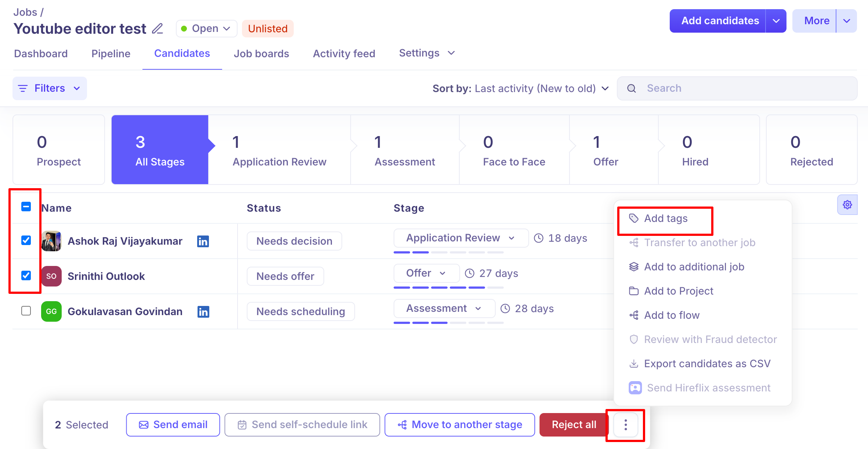
Task: Click envelope icon in Send email button
Action: pyautogui.click(x=144, y=425)
